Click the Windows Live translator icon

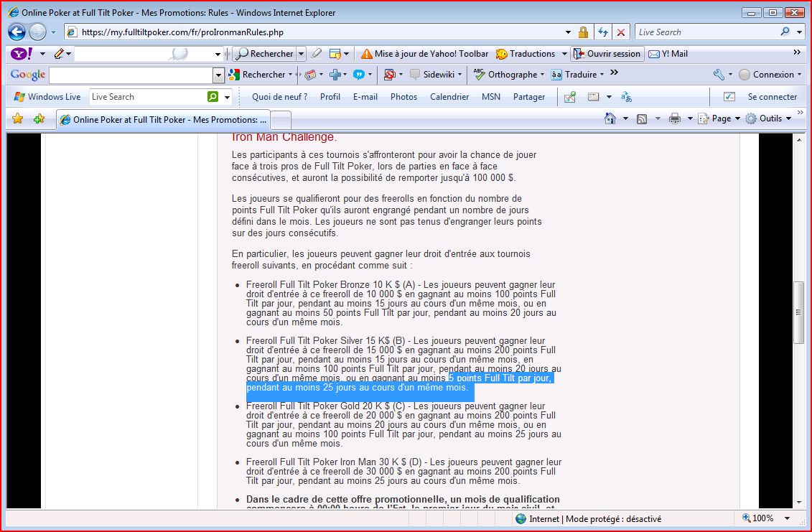626,97
